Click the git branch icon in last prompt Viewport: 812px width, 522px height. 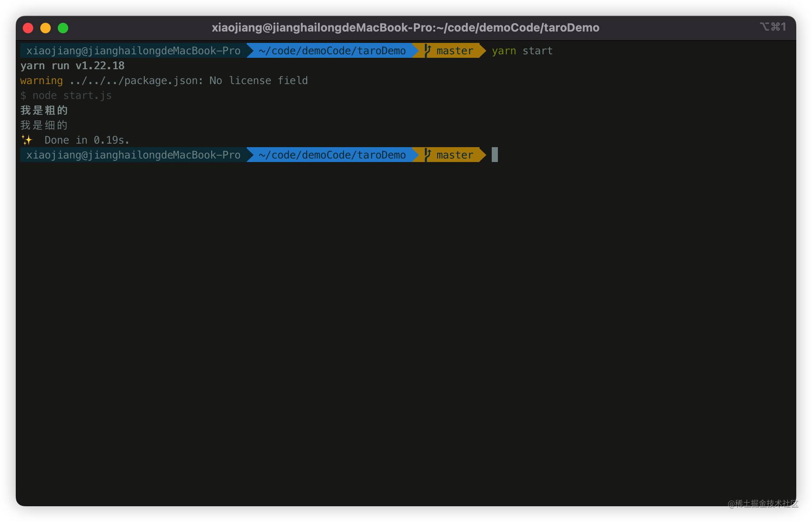tap(427, 155)
